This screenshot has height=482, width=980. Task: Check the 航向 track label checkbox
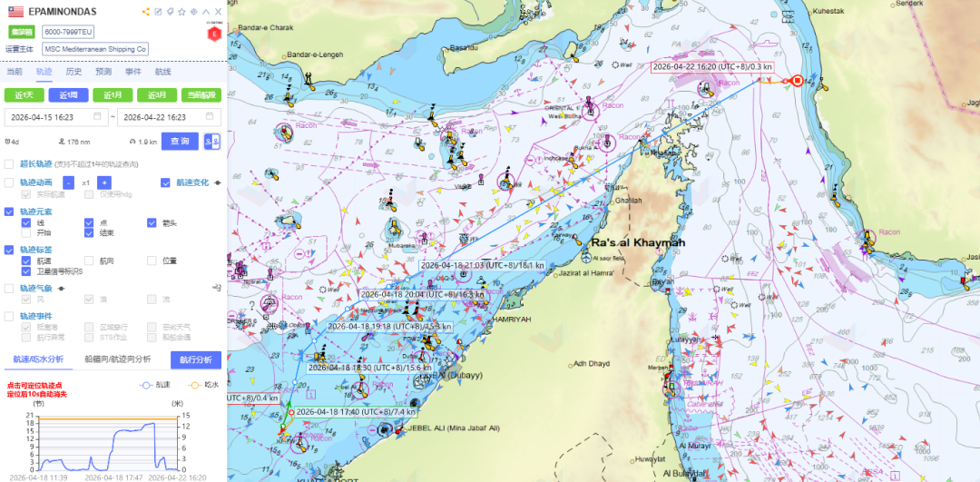(x=89, y=261)
